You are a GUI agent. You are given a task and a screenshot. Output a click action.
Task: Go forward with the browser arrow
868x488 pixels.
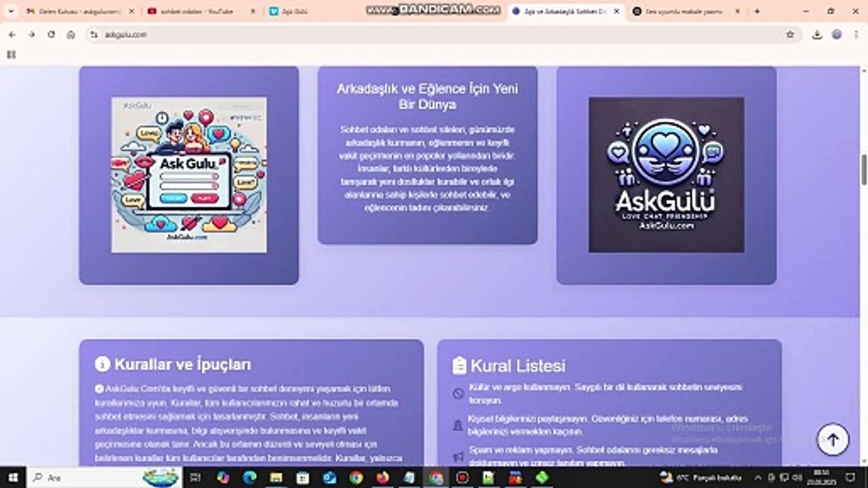click(31, 35)
